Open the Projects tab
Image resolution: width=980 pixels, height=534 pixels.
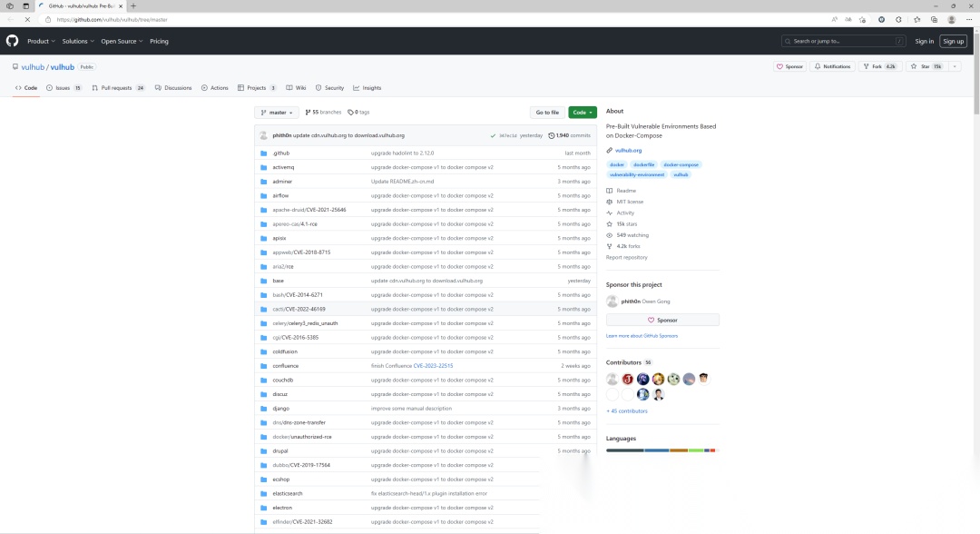(x=256, y=88)
